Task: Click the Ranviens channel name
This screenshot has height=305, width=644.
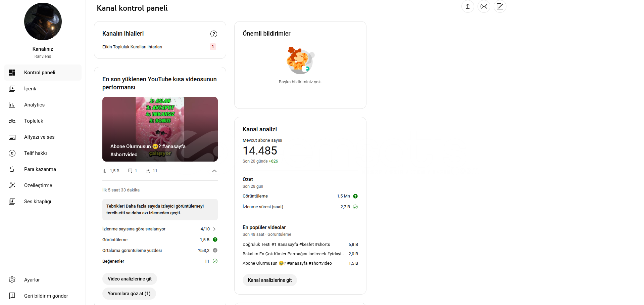Action: pos(43,56)
